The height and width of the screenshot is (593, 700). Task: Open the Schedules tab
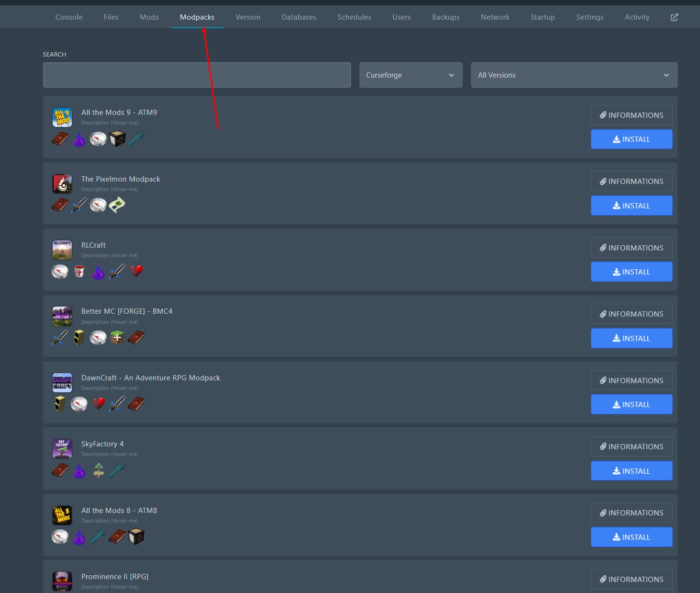point(354,17)
